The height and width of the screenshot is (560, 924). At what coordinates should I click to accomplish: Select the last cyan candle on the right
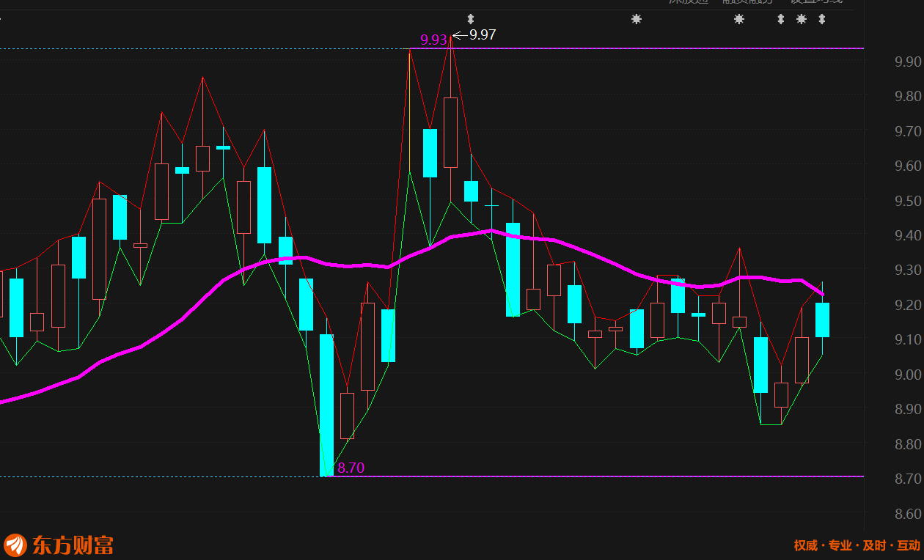(x=822, y=320)
